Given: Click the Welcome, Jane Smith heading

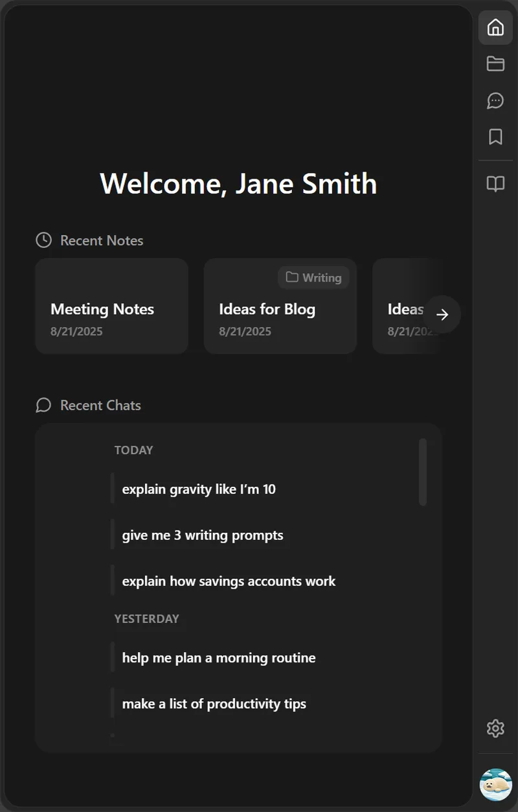Looking at the screenshot, I should tap(238, 184).
